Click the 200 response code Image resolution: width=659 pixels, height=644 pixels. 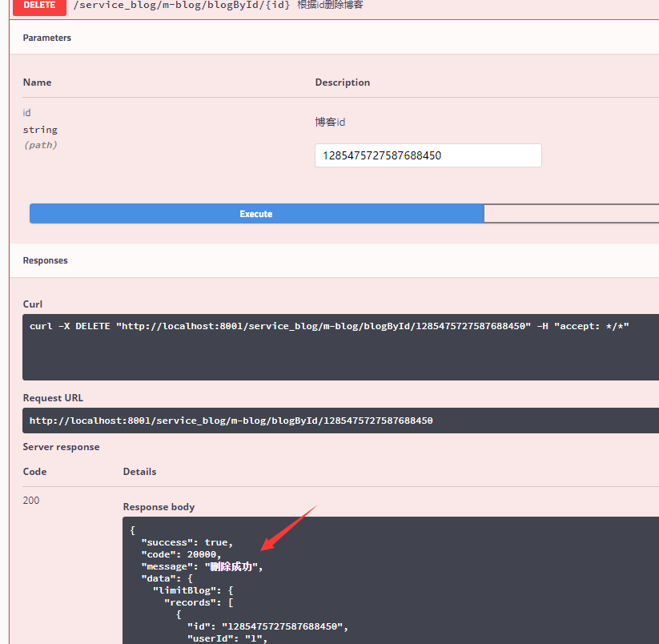30,499
